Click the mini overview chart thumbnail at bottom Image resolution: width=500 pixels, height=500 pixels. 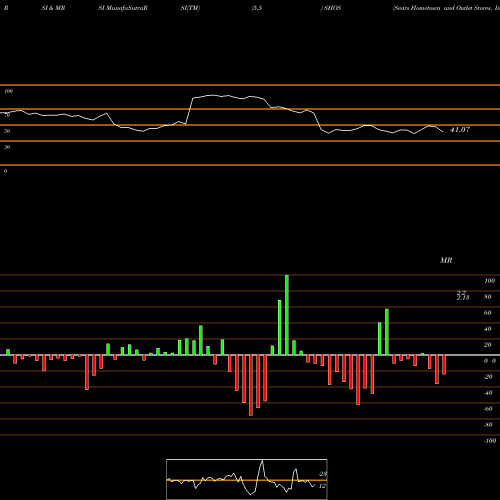(x=247, y=479)
